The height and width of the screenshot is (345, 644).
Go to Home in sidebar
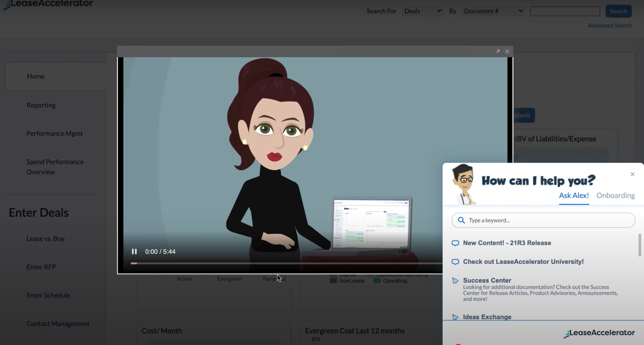point(36,76)
